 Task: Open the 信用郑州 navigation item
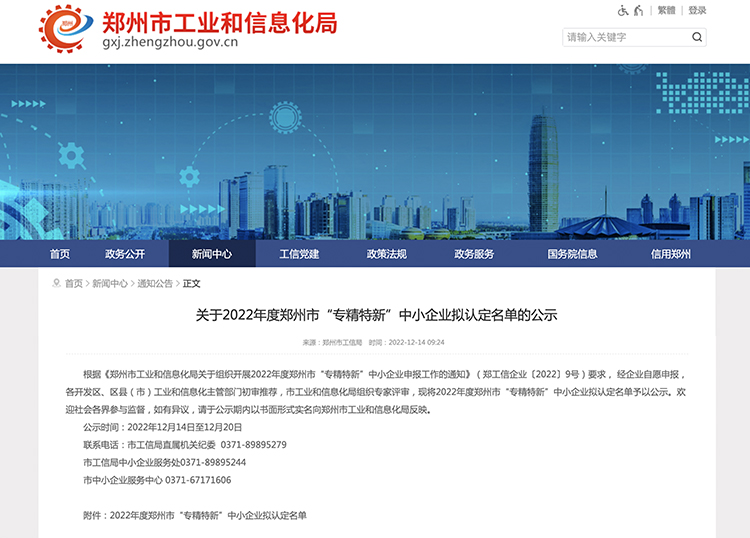tap(671, 254)
